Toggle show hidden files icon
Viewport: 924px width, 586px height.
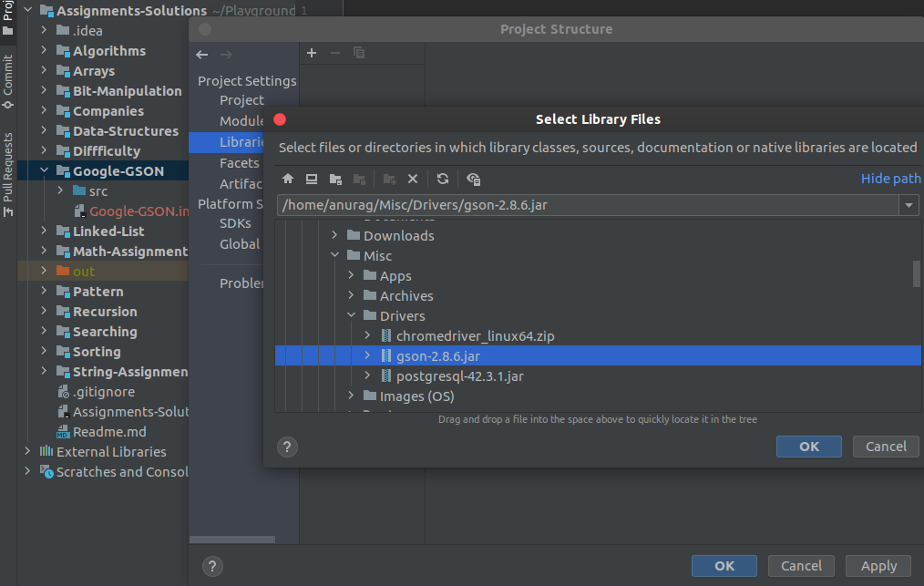point(473,180)
